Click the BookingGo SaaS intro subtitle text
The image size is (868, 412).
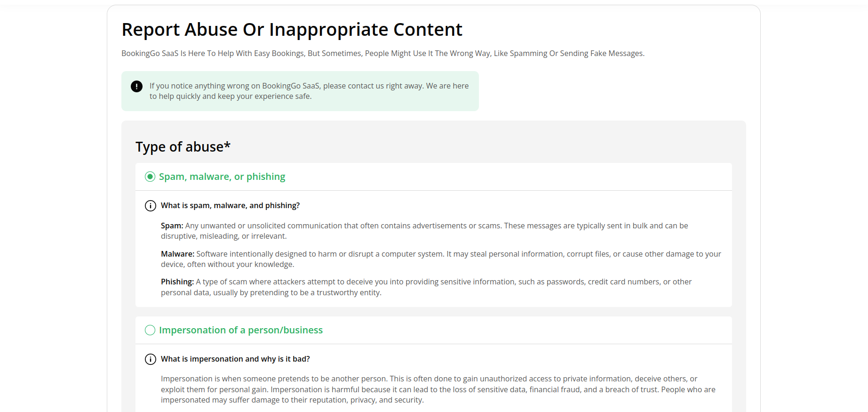pos(383,54)
